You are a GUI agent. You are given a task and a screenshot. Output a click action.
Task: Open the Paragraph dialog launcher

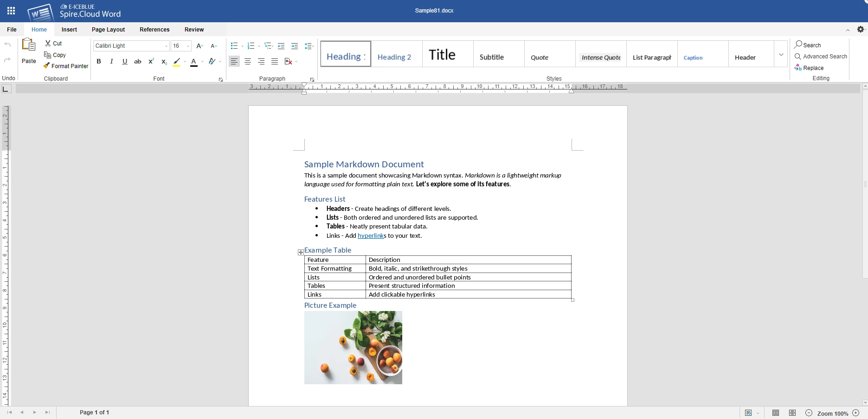(312, 80)
